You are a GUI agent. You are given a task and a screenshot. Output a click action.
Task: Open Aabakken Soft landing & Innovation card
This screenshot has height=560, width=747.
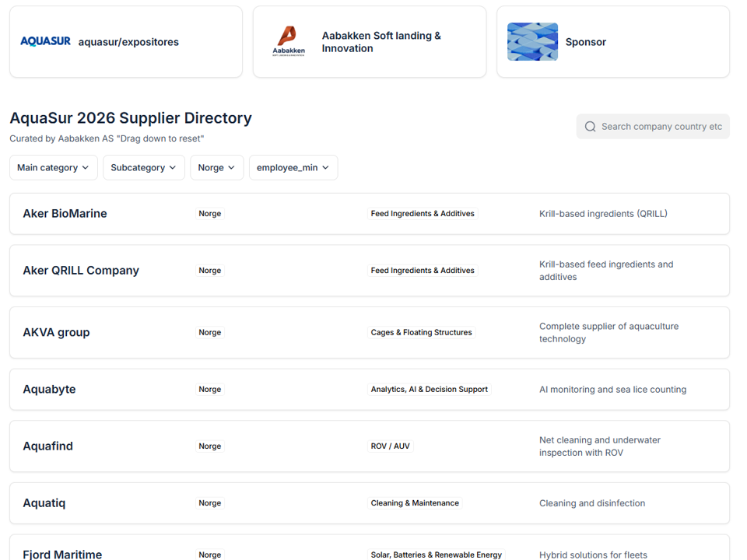(x=381, y=42)
